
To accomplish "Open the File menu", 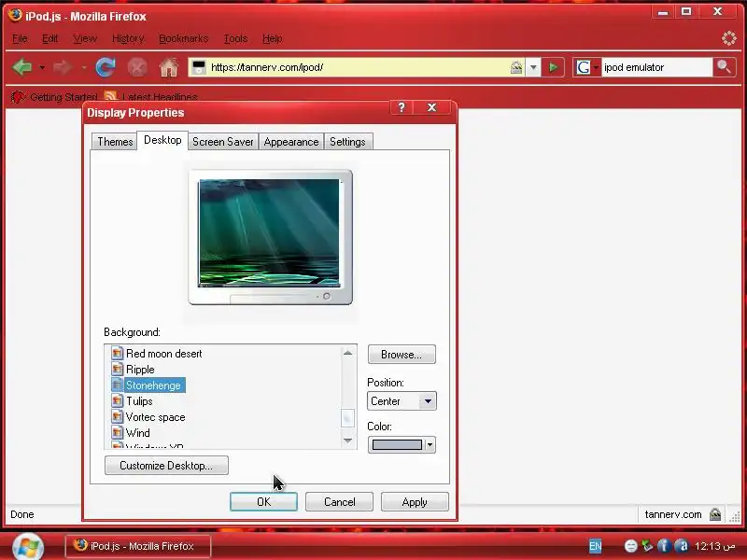I will [x=20, y=38].
